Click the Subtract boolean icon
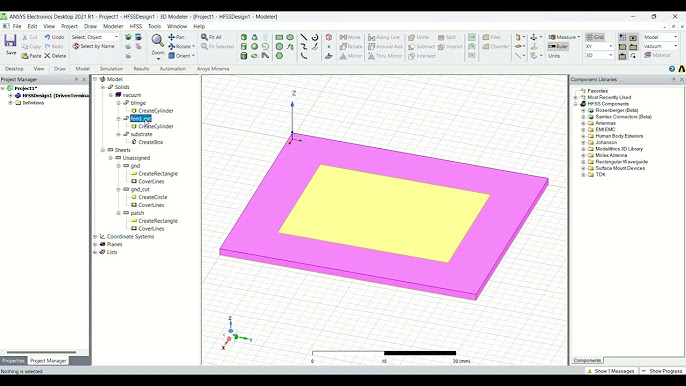Image resolution: width=686 pixels, height=386 pixels. point(411,46)
